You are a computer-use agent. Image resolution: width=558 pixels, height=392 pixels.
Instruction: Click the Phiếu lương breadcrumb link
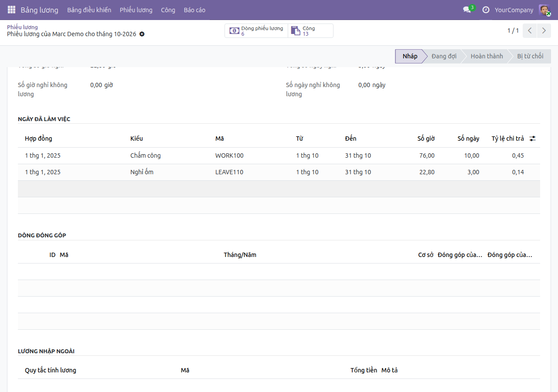tap(22, 27)
